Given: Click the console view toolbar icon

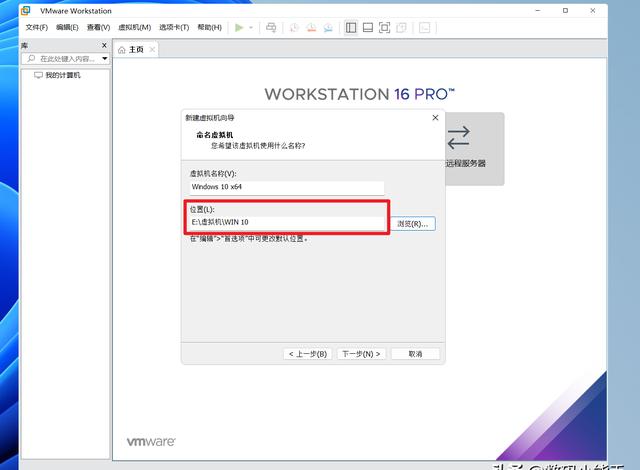Looking at the screenshot, I should pos(424,28).
